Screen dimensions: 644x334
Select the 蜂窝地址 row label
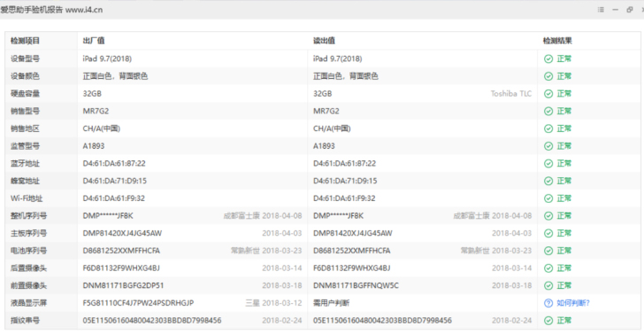point(25,181)
